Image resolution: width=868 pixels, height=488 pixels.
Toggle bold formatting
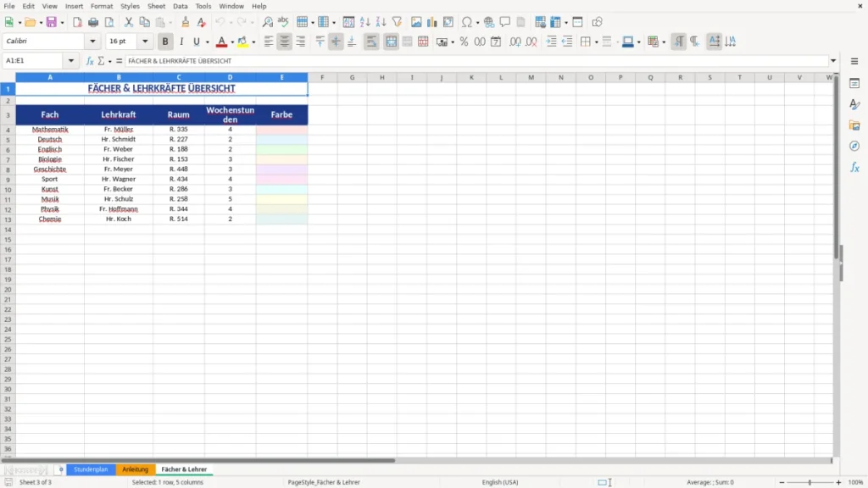coord(165,42)
